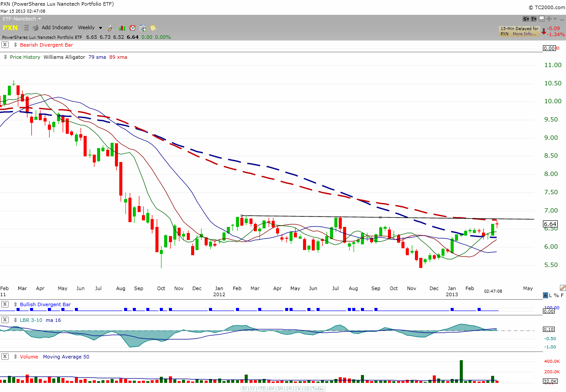The width and height of the screenshot is (566, 392).
Task: Toggle the F scale button
Action: (x=562, y=295)
